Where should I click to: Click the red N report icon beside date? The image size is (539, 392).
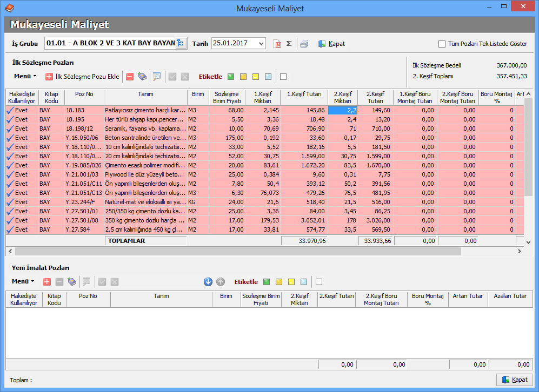click(277, 44)
